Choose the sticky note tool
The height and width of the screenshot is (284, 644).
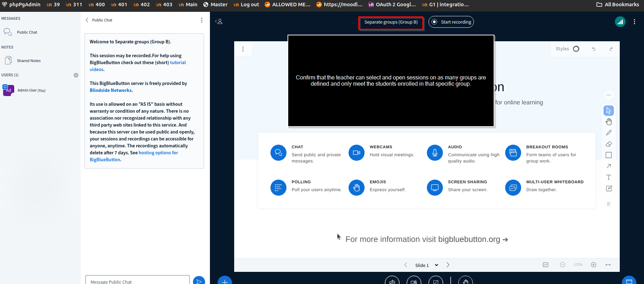tap(609, 188)
